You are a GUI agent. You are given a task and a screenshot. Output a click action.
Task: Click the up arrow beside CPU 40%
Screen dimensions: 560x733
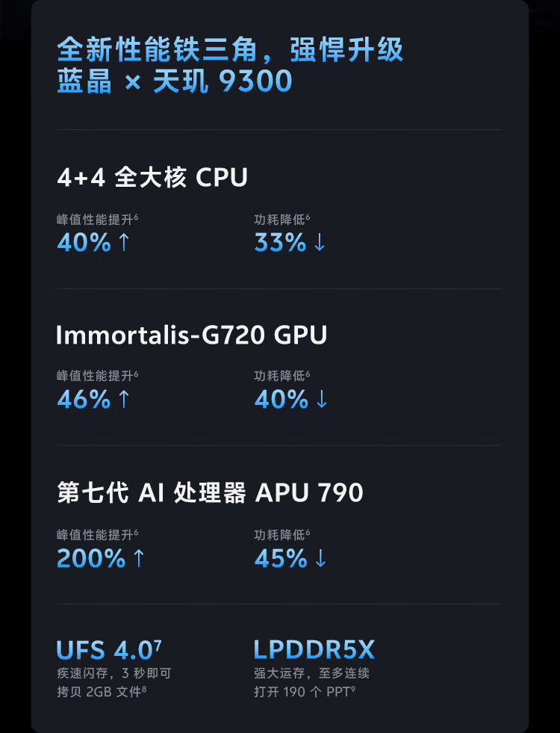[124, 243]
